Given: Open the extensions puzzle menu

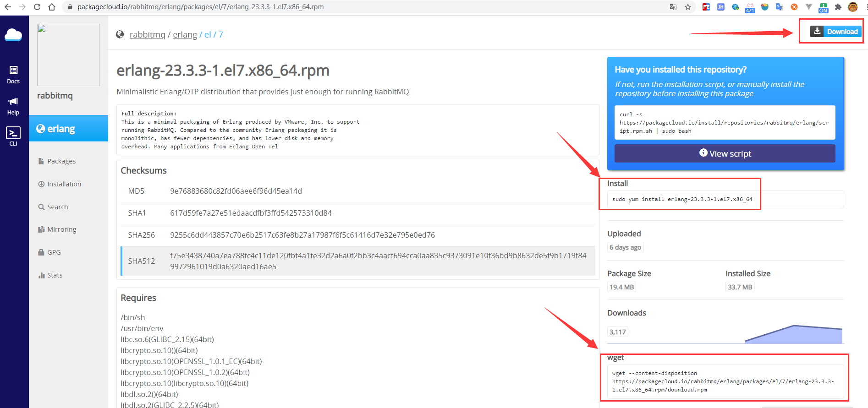Looking at the screenshot, I should click(838, 7).
